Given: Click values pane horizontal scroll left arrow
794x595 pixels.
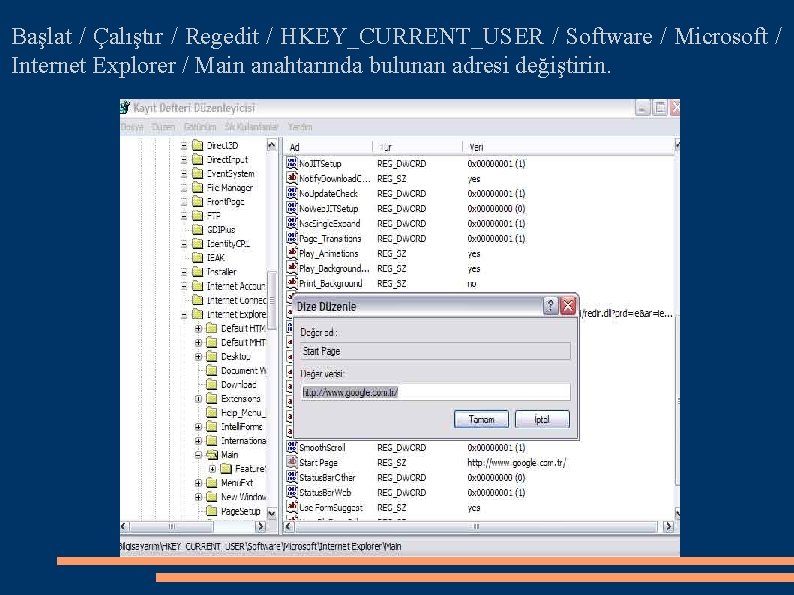Looking at the screenshot, I should (289, 526).
